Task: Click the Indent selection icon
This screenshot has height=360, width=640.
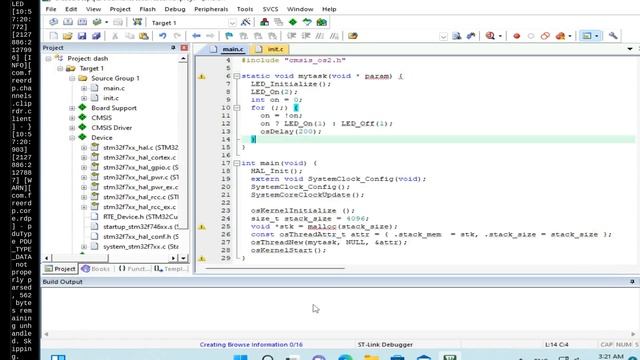Action: tap(291, 36)
